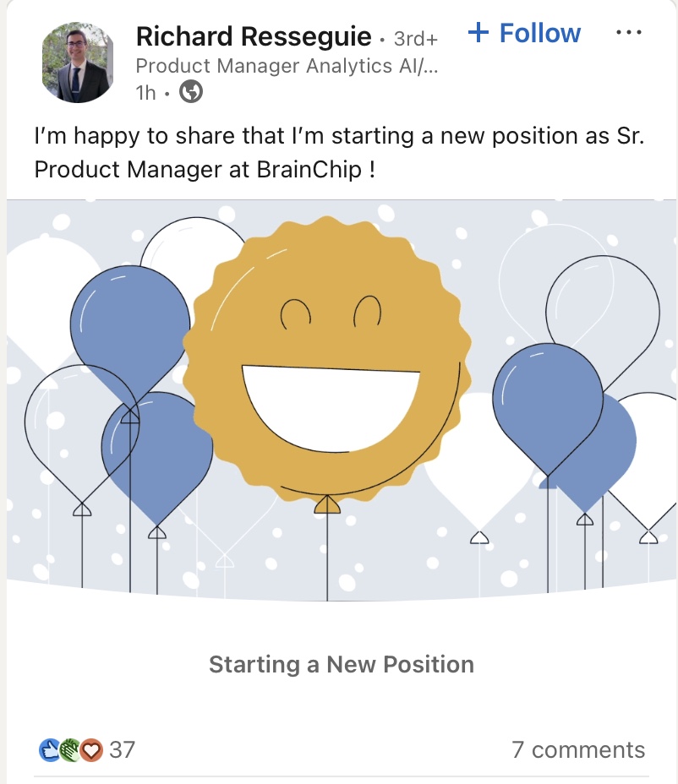
Task: Click the blue thumbs-up Like reaction icon
Action: point(50,749)
